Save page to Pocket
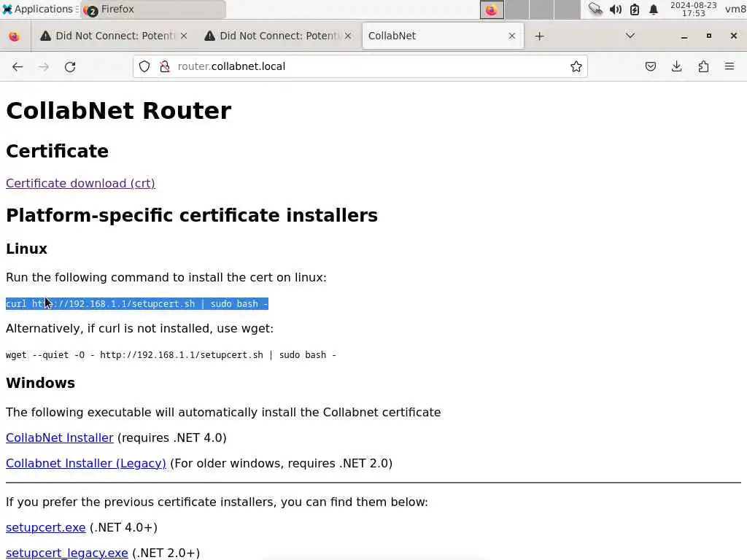This screenshot has height=560, width=747. tap(650, 66)
